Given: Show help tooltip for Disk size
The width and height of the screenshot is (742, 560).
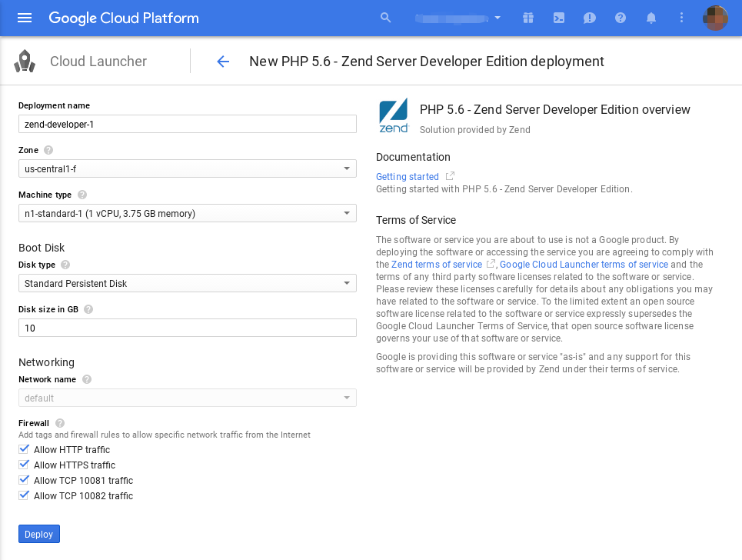Looking at the screenshot, I should click(88, 309).
